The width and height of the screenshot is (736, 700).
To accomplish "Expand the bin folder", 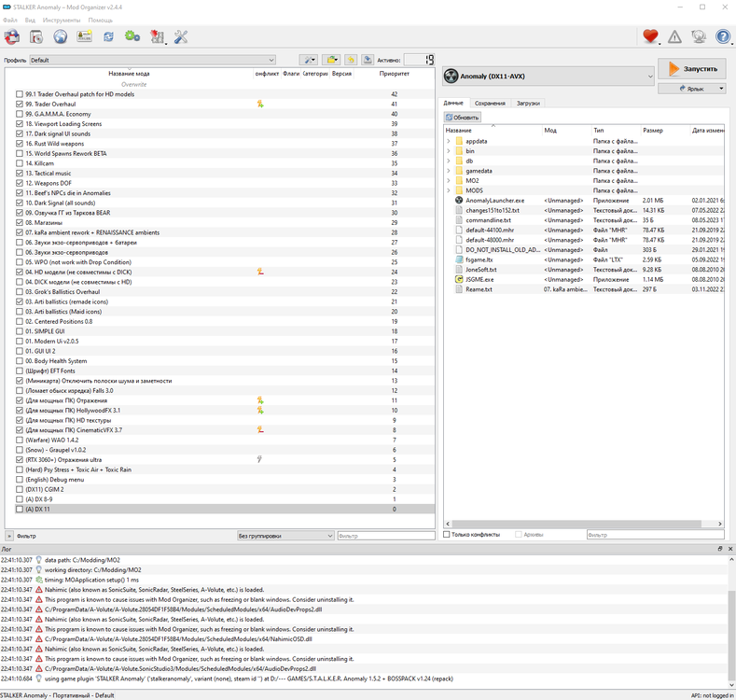I will click(x=449, y=151).
